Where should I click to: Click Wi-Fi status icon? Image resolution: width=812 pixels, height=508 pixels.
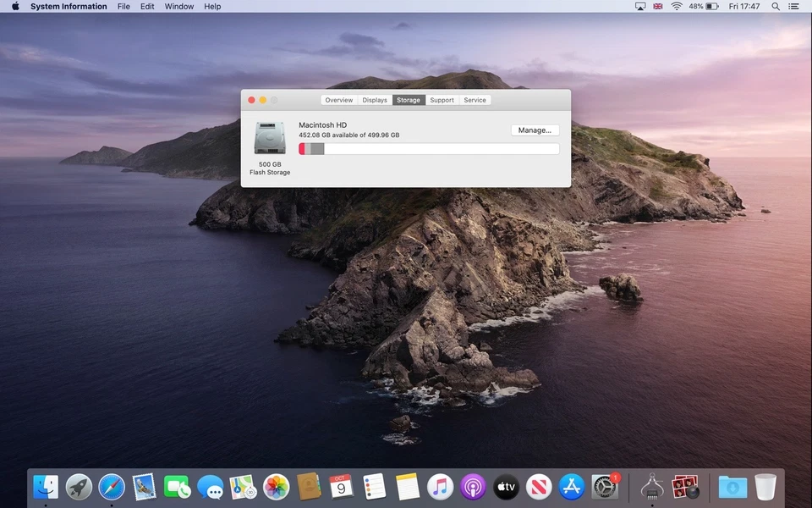677,6
